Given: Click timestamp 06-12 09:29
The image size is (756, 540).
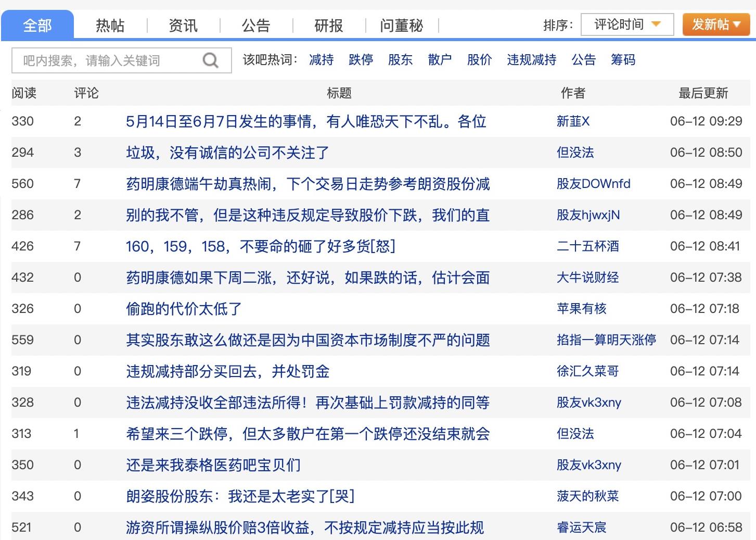Looking at the screenshot, I should tap(706, 121).
